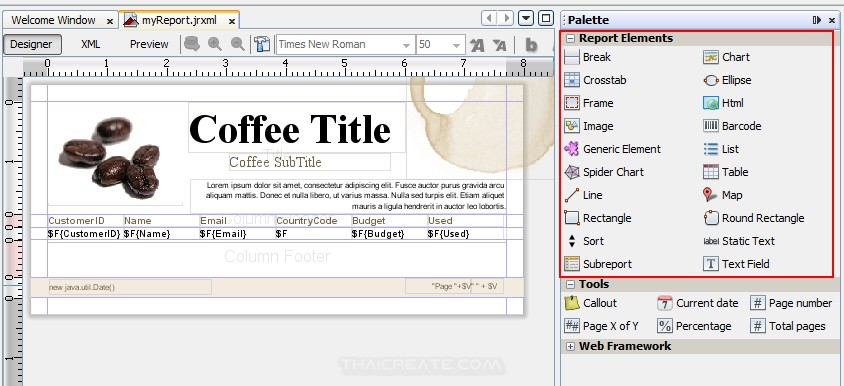
Task: Click the zoom in magnifier icon
Action: pos(215,44)
